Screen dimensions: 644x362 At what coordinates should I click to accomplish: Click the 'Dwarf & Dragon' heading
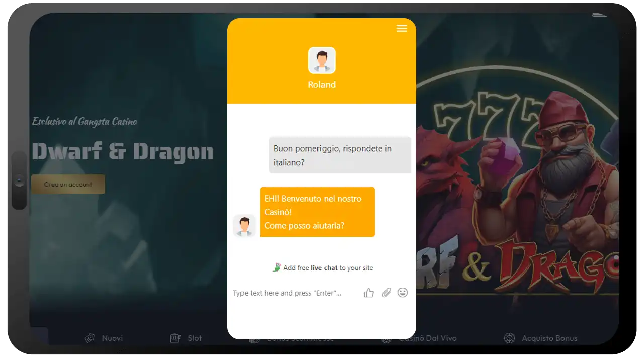point(123,152)
